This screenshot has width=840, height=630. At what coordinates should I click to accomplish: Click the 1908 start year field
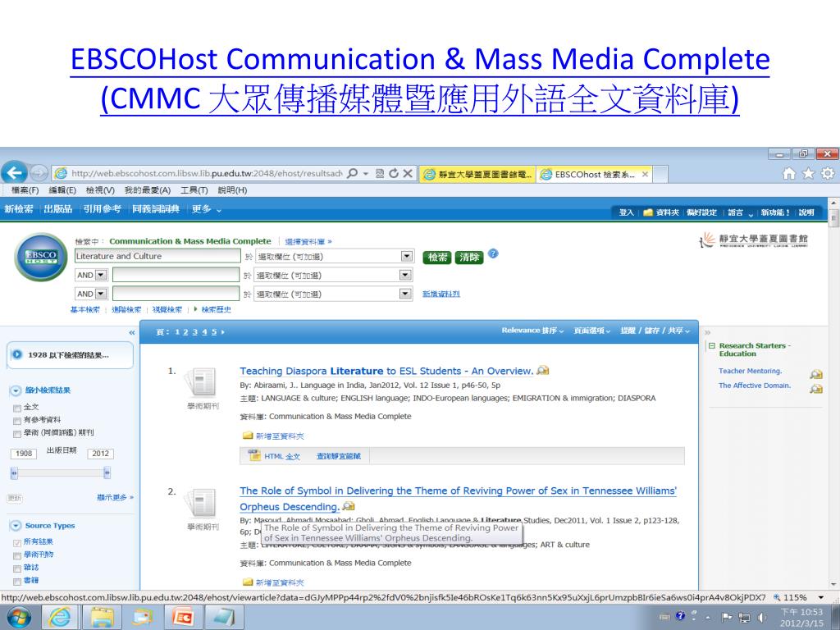coord(24,453)
